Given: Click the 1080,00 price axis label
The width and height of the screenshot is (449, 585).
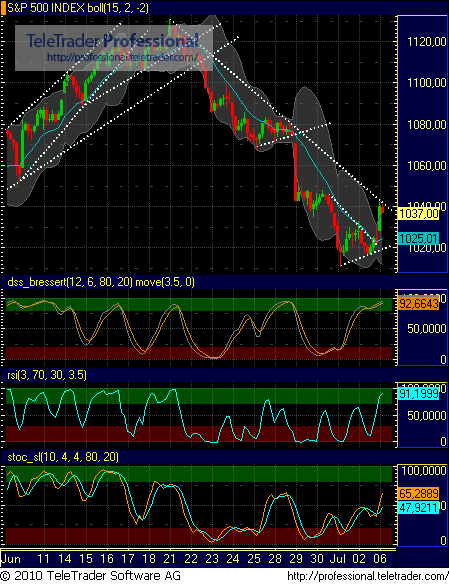Looking at the screenshot, I should (427, 124).
